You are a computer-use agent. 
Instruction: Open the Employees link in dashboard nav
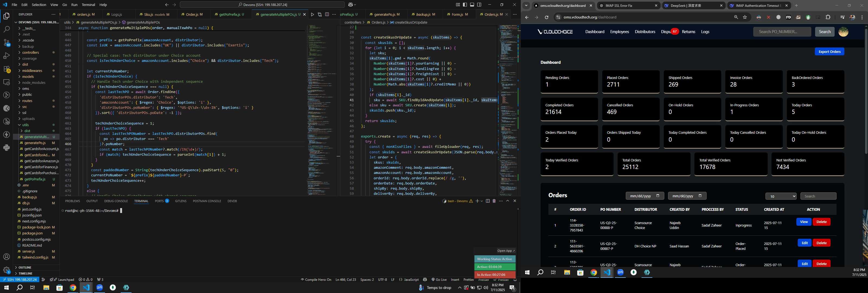click(619, 32)
